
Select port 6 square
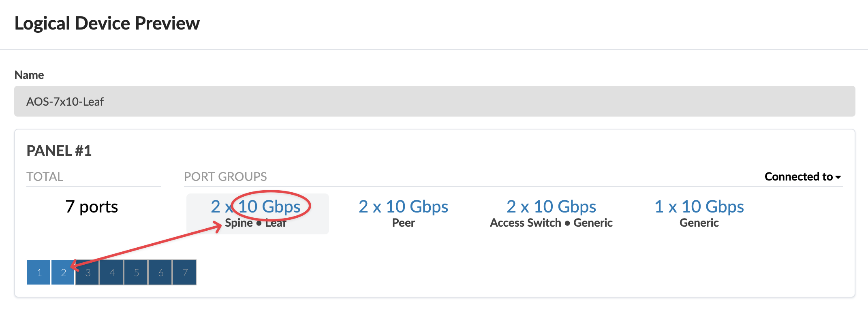point(160,272)
